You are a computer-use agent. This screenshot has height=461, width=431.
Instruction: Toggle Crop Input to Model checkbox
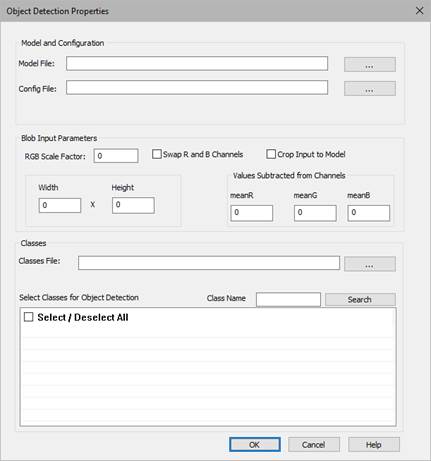pos(271,154)
